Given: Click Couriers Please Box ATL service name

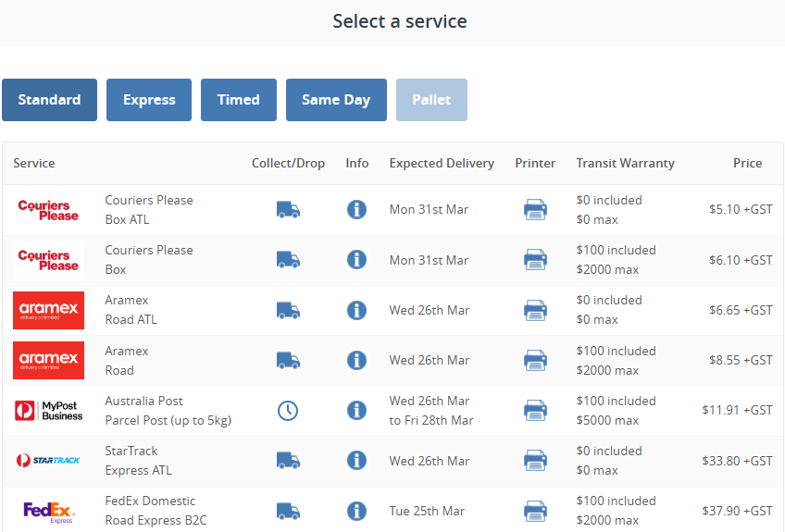Looking at the screenshot, I should pos(149,210).
